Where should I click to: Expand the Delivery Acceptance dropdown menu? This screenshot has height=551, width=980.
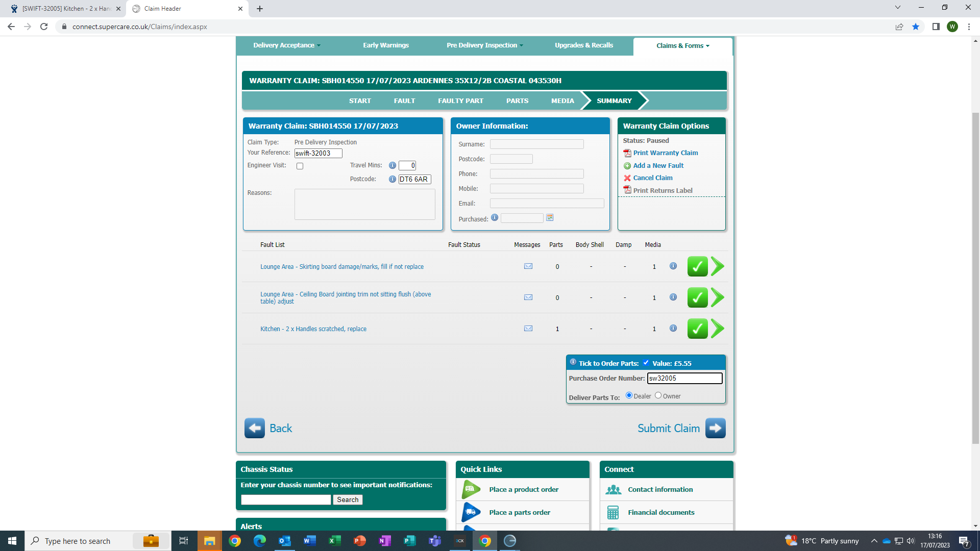click(287, 45)
